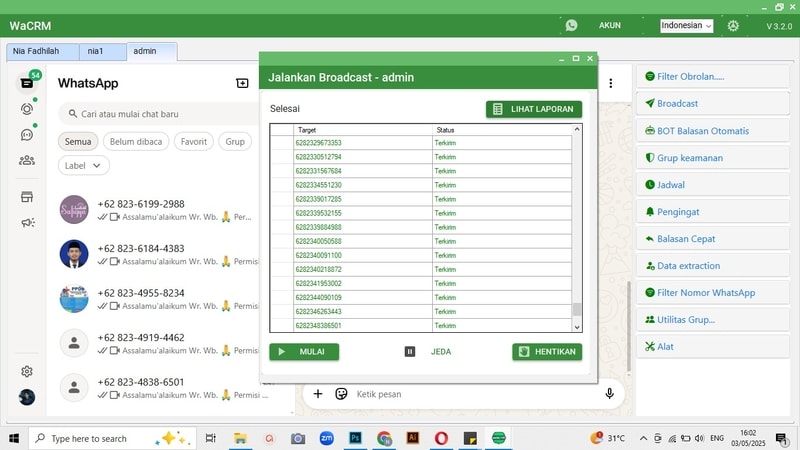Select row with target 6282348386501
The width and height of the screenshot is (800, 450).
pyautogui.click(x=421, y=326)
